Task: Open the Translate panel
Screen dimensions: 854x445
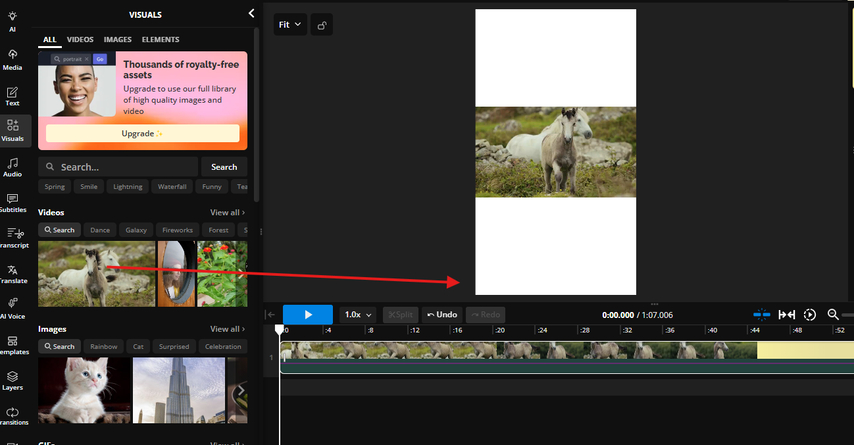Action: [x=13, y=274]
